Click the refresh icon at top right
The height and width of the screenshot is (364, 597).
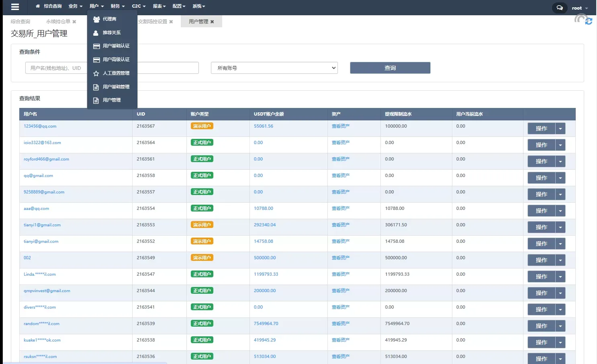[589, 21]
